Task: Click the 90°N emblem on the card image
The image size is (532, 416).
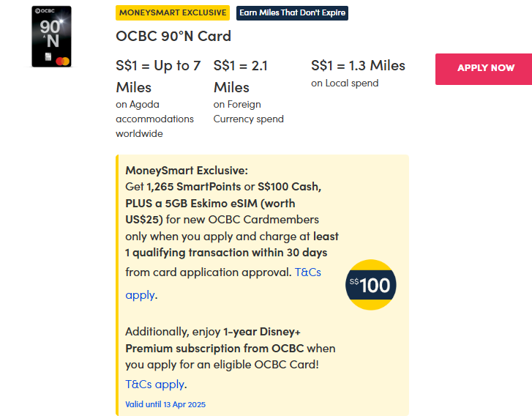Action: (x=51, y=33)
